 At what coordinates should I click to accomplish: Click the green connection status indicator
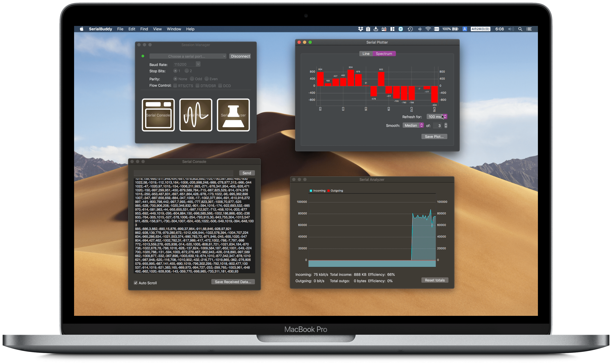point(143,56)
